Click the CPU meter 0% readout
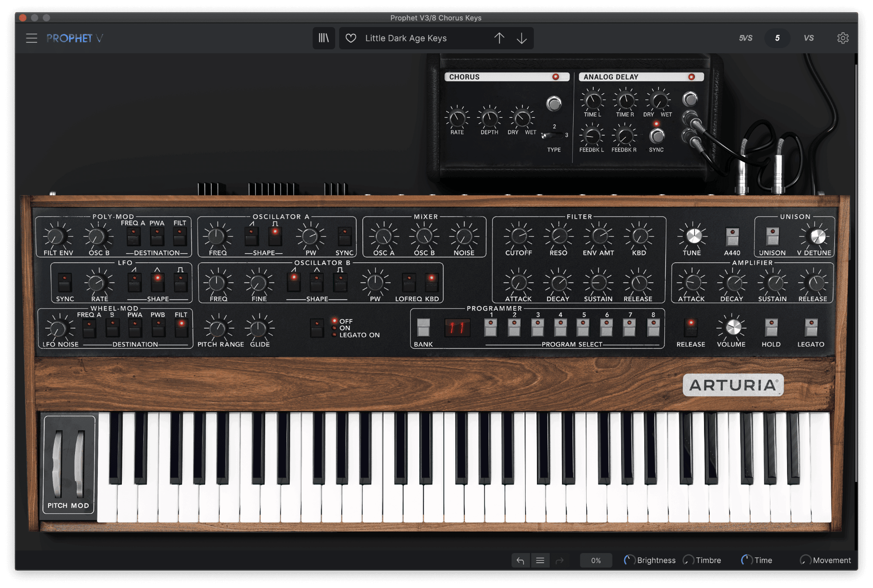Image resolution: width=873 pixels, height=588 pixels. 596,560
